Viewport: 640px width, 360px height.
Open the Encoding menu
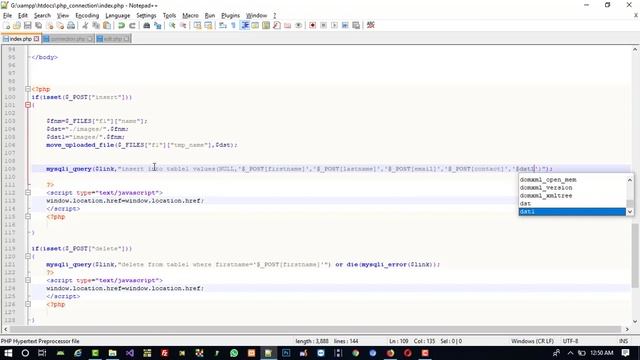tap(87, 16)
